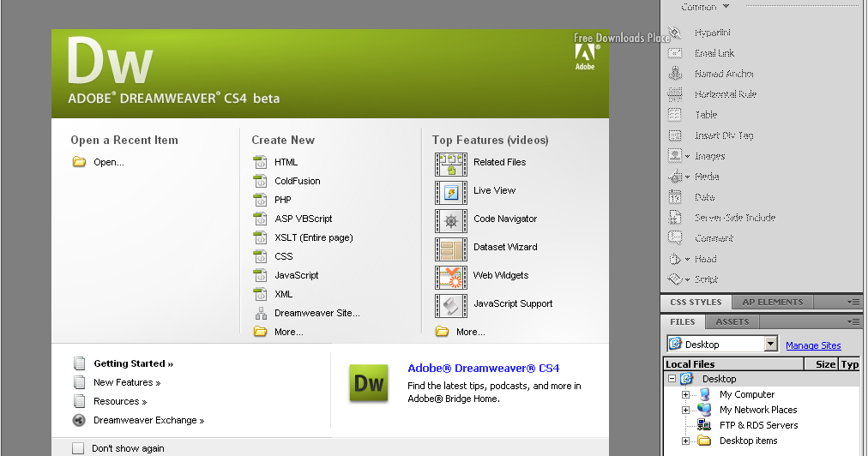Expand the My Computer node

point(685,394)
